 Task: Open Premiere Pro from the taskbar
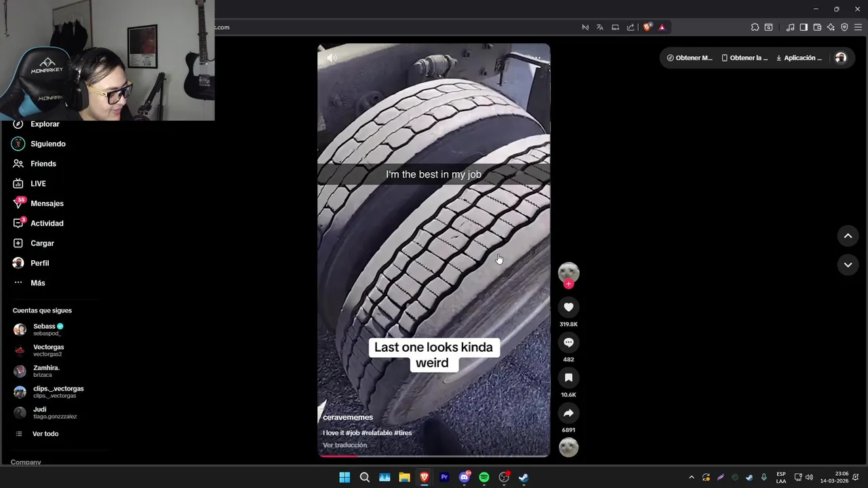(444, 477)
